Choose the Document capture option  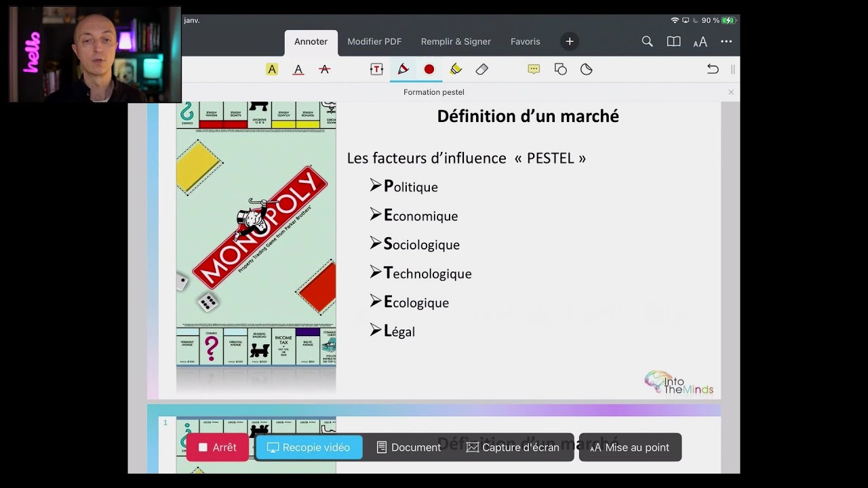coord(409,447)
